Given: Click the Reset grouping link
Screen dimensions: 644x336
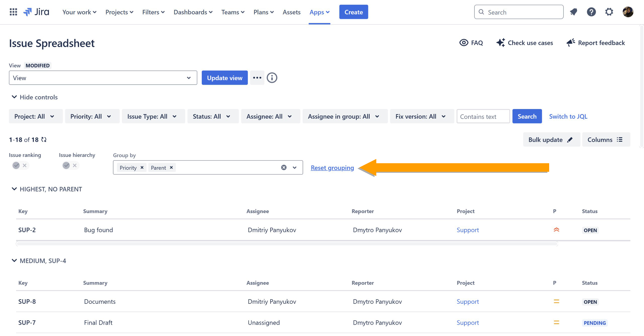Looking at the screenshot, I should [x=332, y=168].
